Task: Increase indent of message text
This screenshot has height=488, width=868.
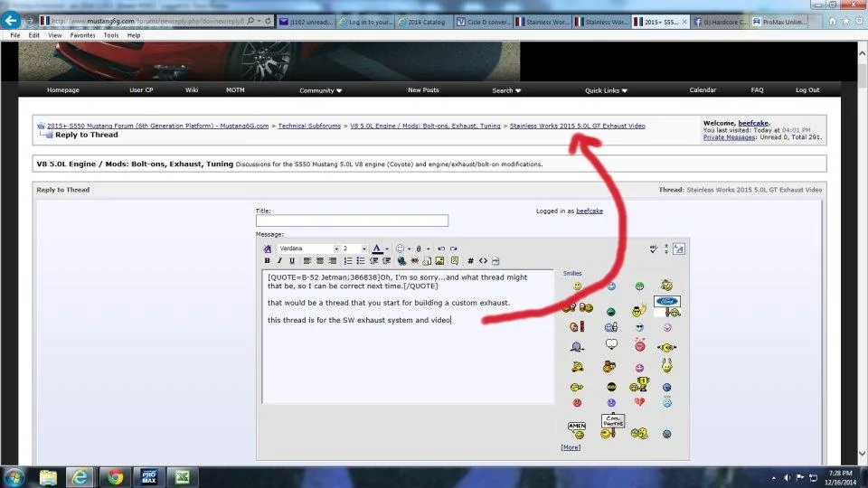Action: coord(386,260)
